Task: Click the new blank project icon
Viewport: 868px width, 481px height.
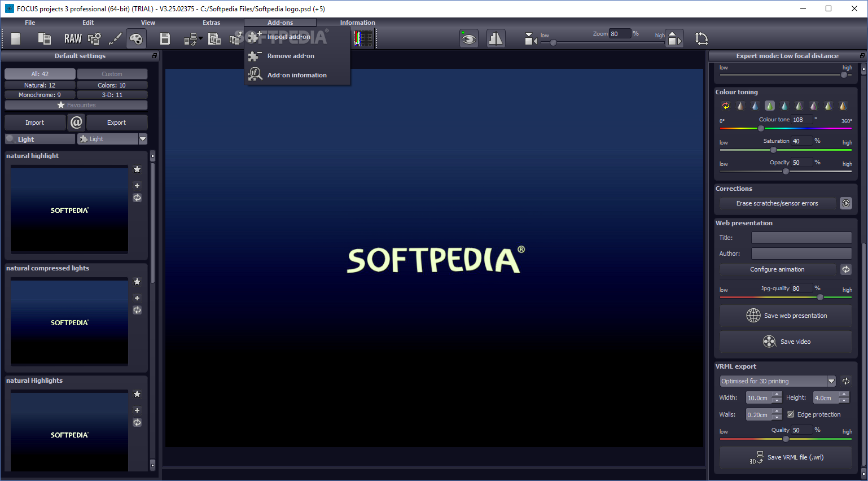Action: (x=16, y=38)
